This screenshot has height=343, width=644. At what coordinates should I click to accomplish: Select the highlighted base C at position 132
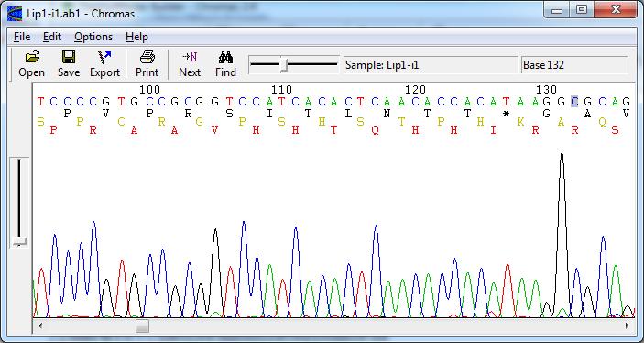[x=574, y=101]
